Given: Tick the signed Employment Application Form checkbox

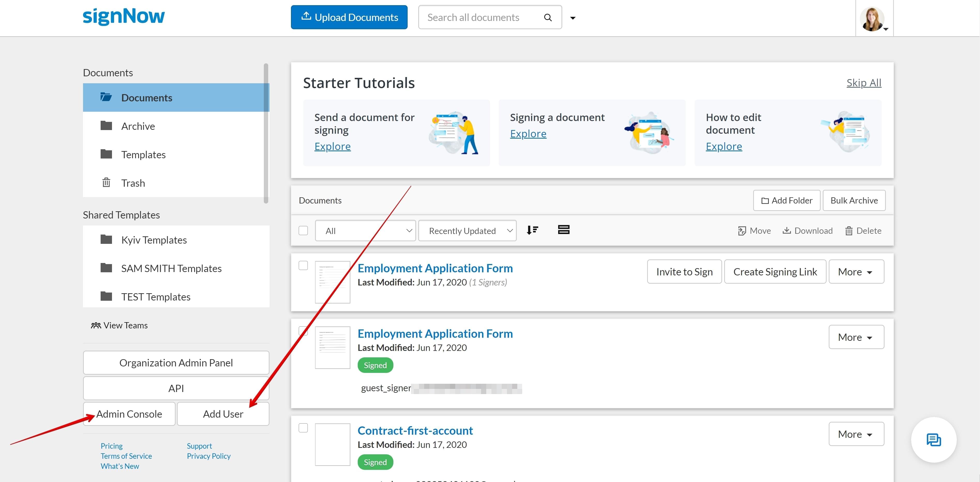Looking at the screenshot, I should [x=303, y=331].
